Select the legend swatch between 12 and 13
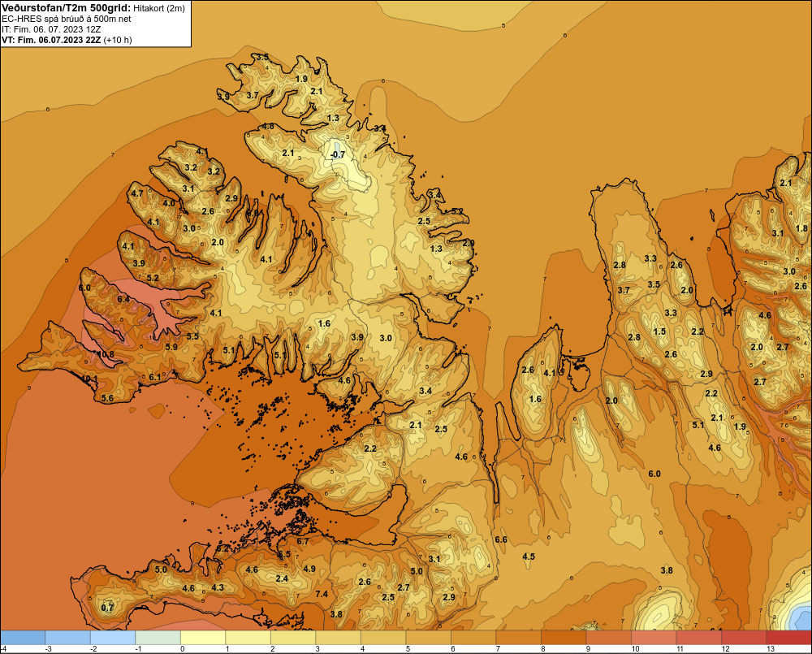Image resolution: width=812 pixels, height=654 pixels. [744, 637]
